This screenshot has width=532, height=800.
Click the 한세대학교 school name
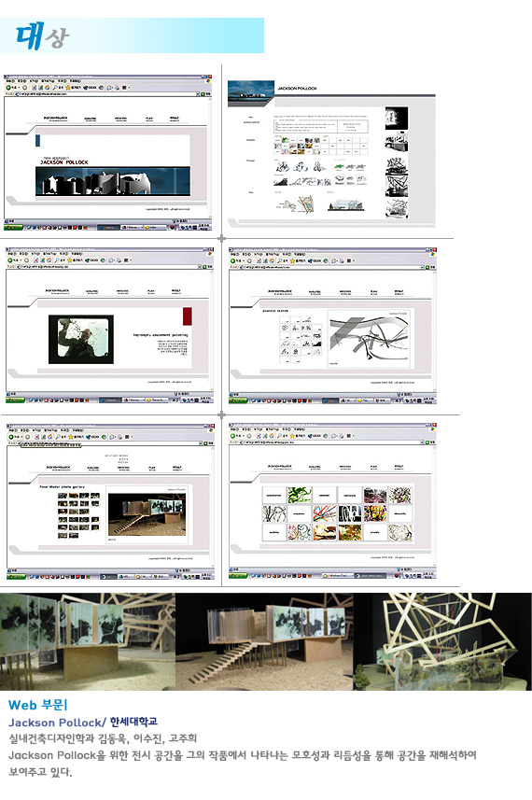[x=133, y=722]
